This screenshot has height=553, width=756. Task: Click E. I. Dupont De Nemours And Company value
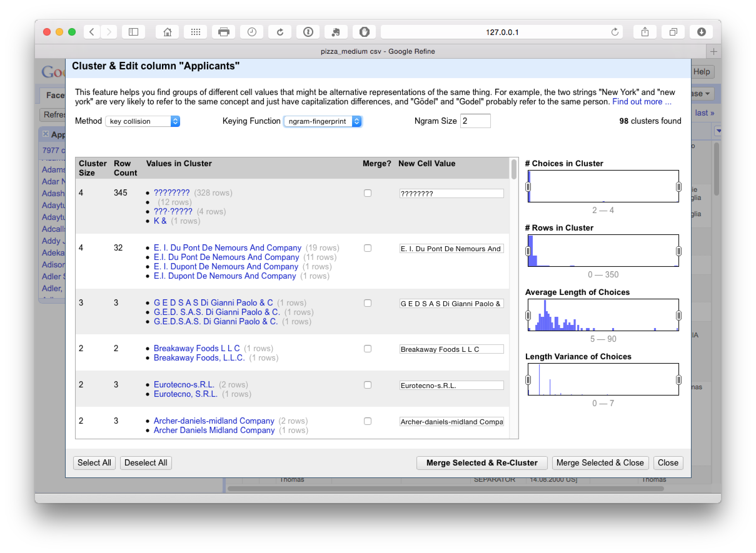(x=226, y=267)
